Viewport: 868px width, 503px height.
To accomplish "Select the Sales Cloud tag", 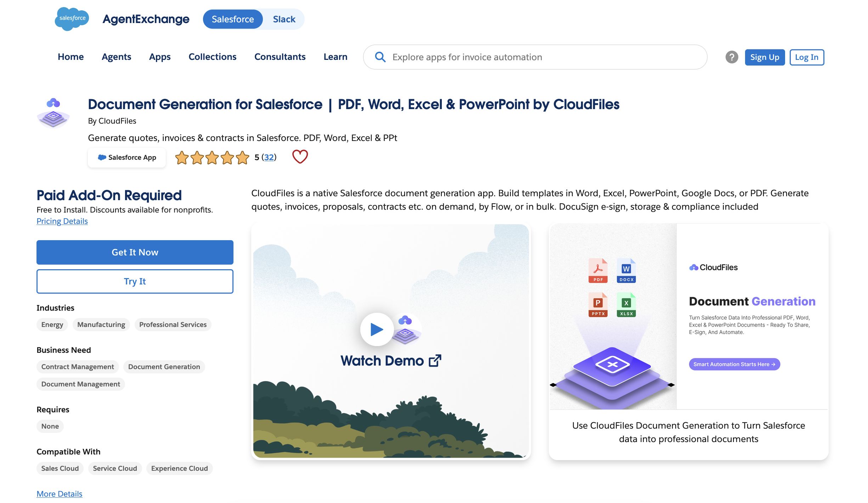I will tap(60, 468).
